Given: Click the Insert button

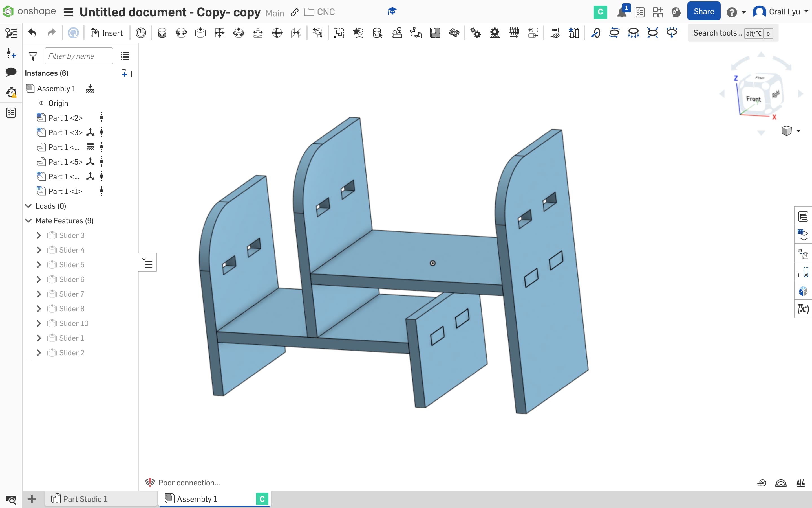Looking at the screenshot, I should coord(107,33).
